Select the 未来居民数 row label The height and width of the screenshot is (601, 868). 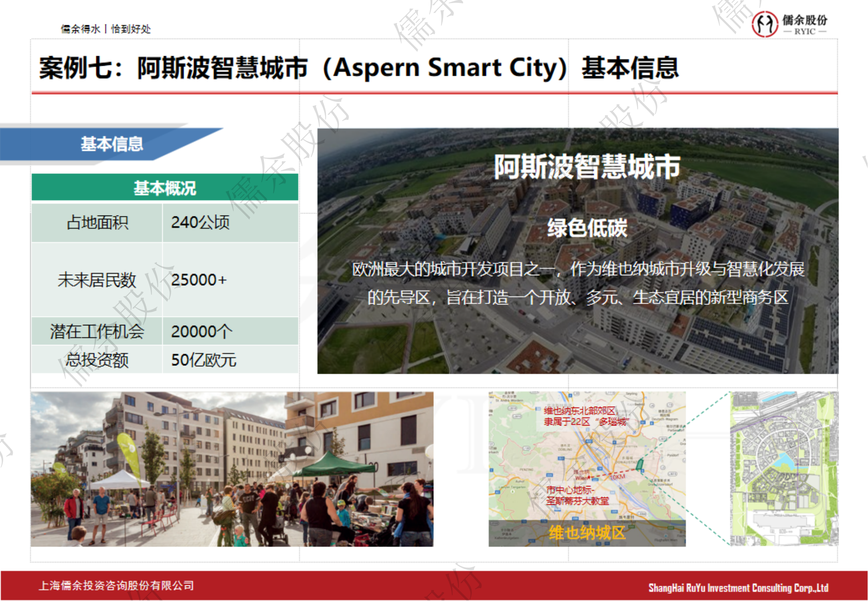tap(97, 280)
